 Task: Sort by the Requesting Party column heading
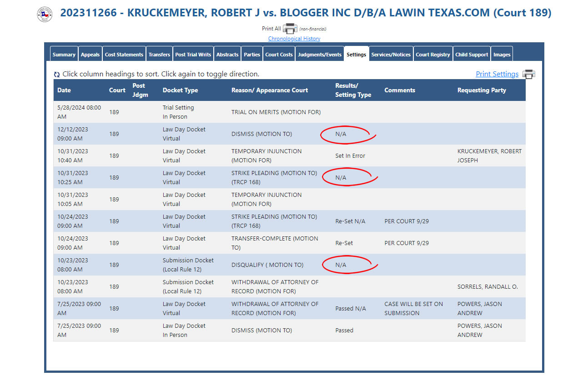point(482,90)
